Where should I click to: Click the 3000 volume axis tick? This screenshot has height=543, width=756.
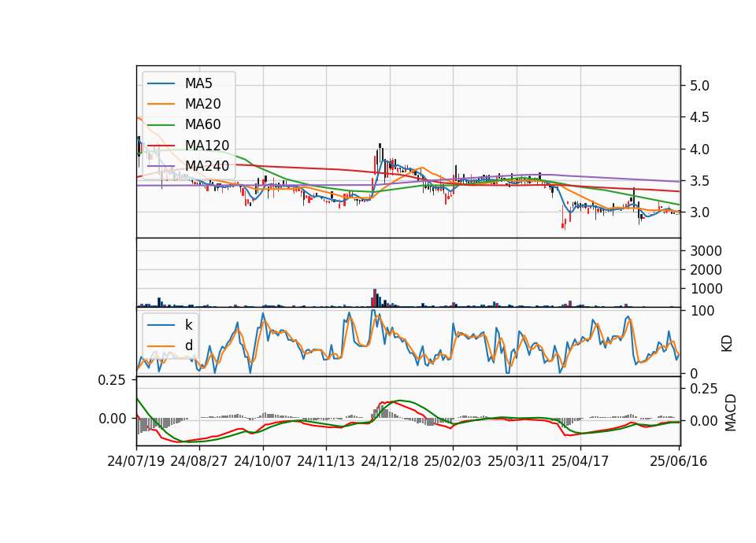[x=706, y=251]
